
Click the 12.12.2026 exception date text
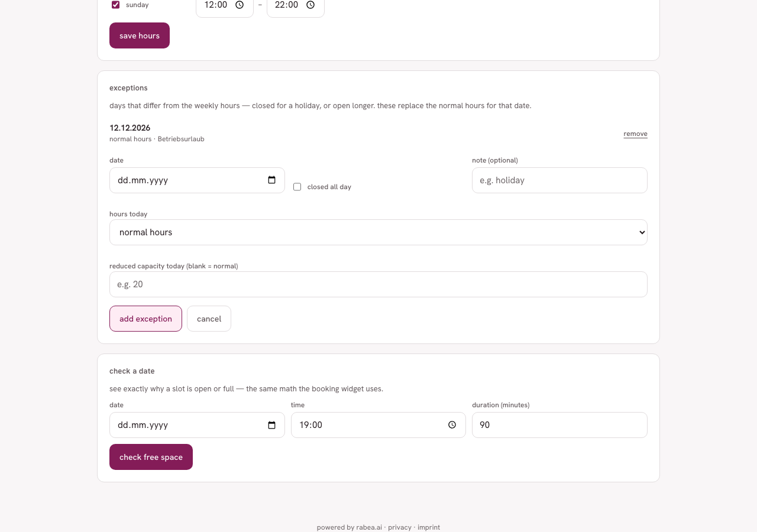pyautogui.click(x=130, y=128)
